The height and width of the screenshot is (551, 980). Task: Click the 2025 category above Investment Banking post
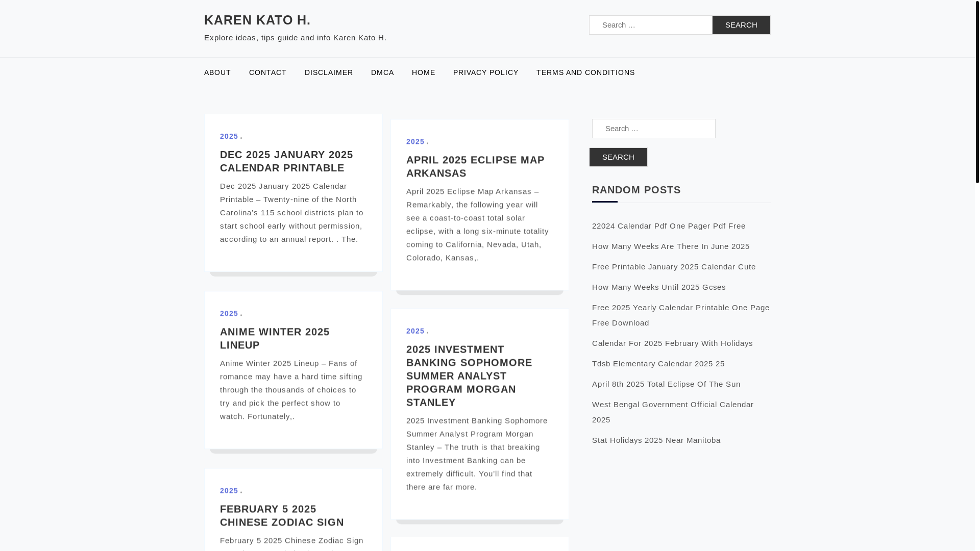[x=415, y=331]
